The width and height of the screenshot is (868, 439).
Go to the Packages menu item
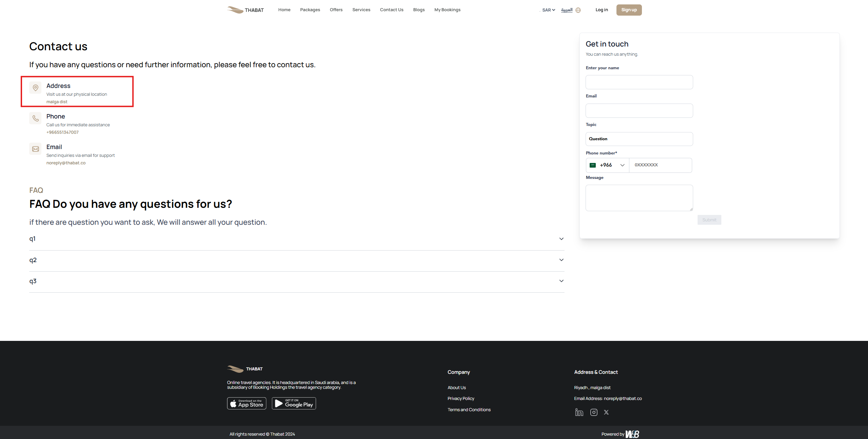(x=310, y=10)
